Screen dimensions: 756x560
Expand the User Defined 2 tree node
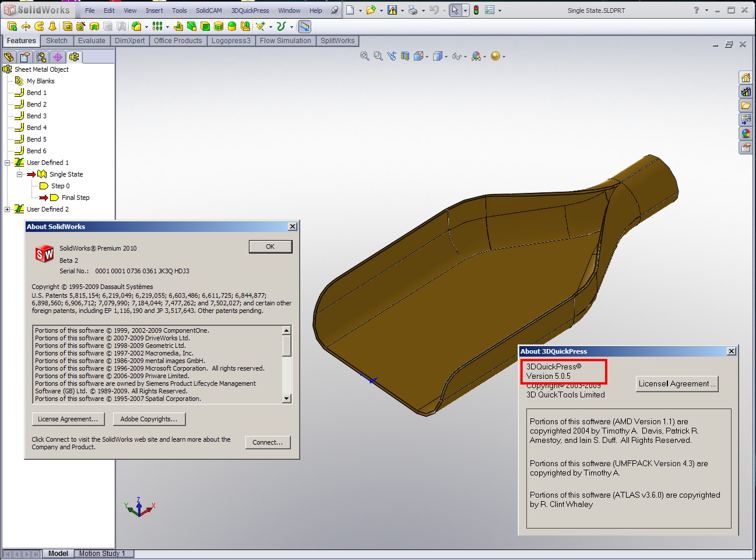tap(8, 209)
